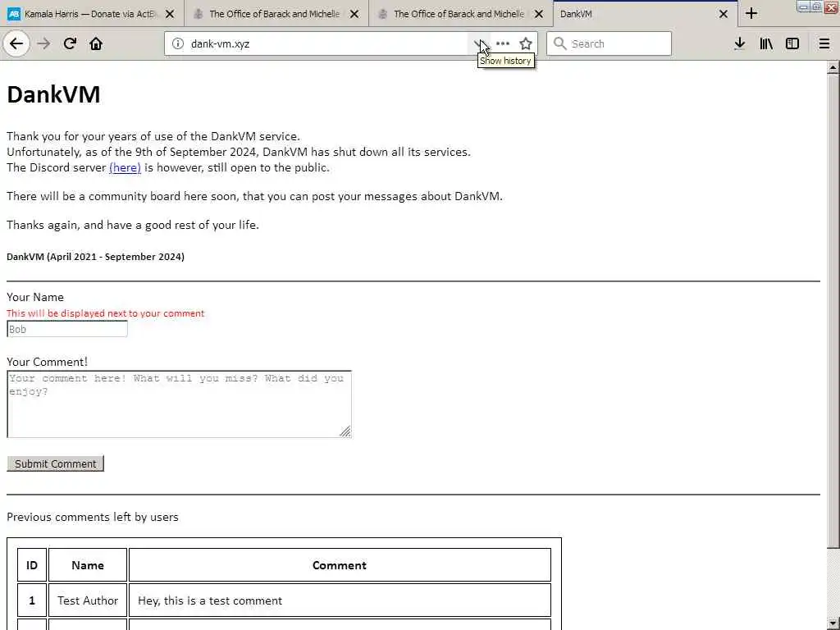
Task: Show URL history dropdown
Action: (x=478, y=43)
